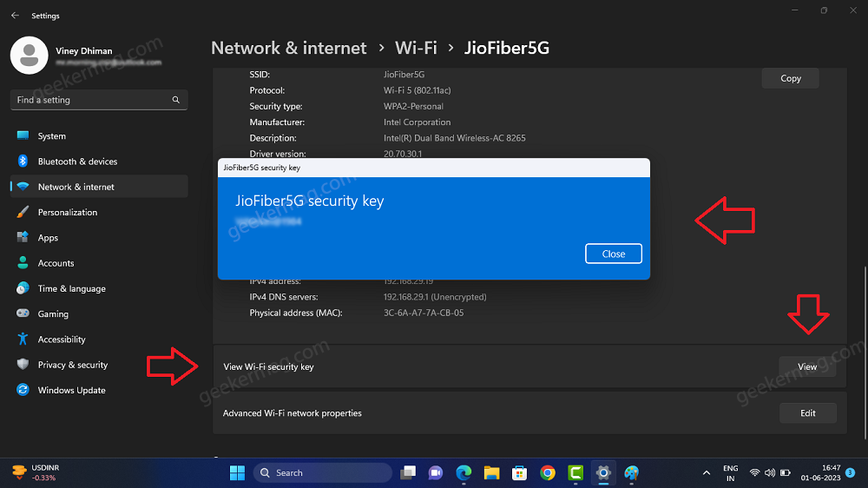The image size is (868, 488).
Task: Click in the Find a setting field
Action: click(x=99, y=100)
